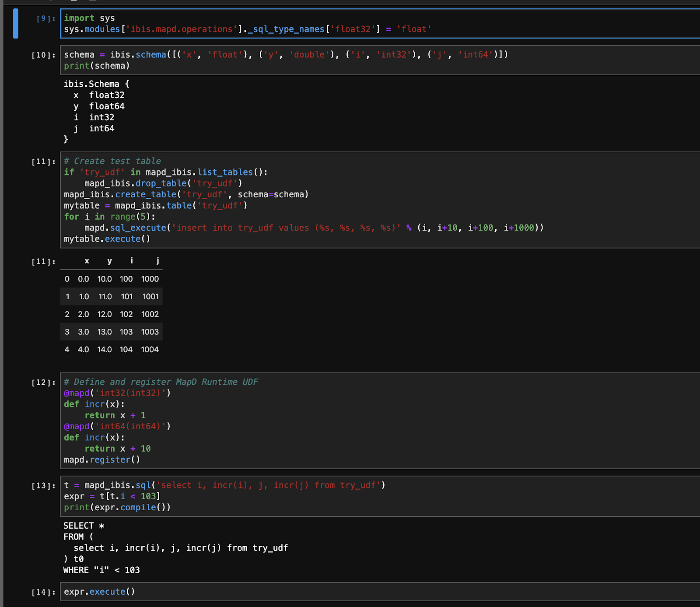Click table cell '101'

click(127, 297)
